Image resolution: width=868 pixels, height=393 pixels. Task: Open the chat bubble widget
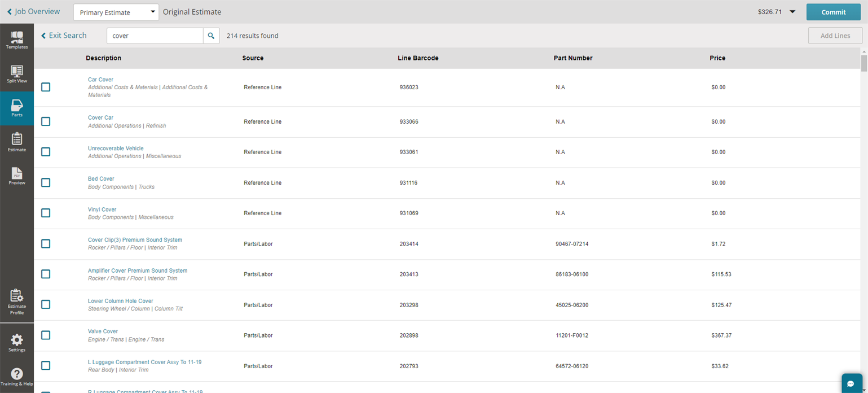point(851,384)
